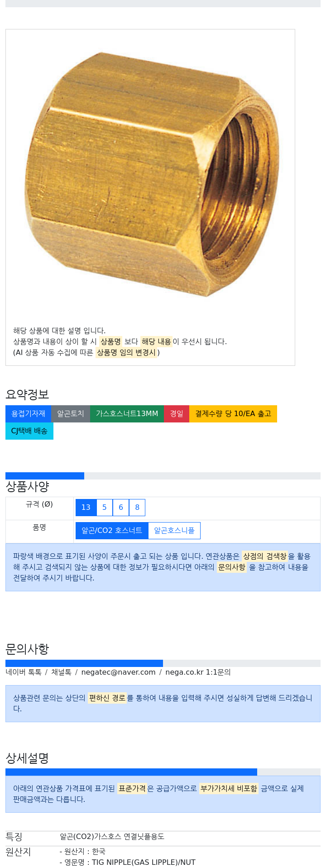Select size 6 option
This screenshot has height=868, width=326.
[121, 507]
